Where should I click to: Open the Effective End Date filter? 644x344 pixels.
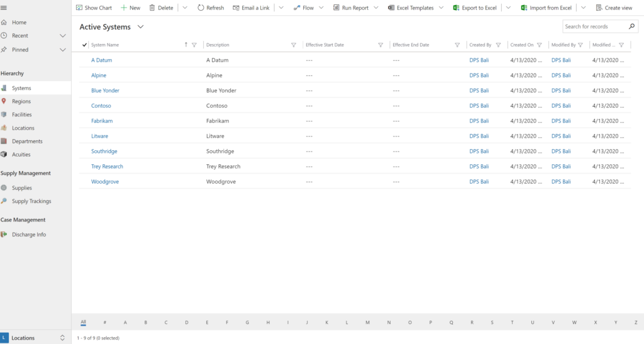pos(457,45)
